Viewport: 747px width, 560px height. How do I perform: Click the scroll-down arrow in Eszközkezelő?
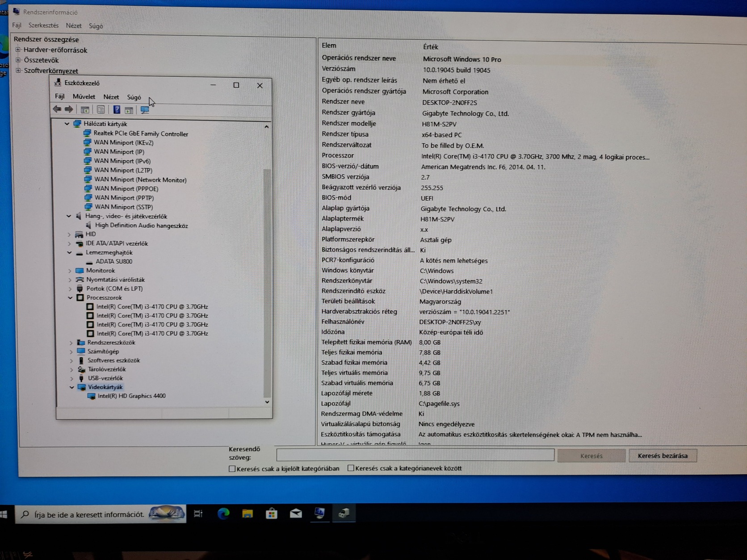(x=267, y=402)
